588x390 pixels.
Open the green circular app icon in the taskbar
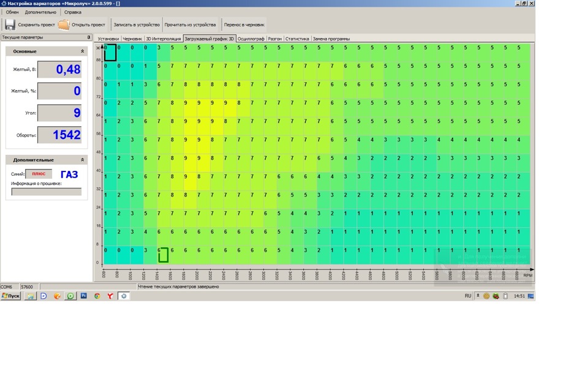tap(70, 296)
